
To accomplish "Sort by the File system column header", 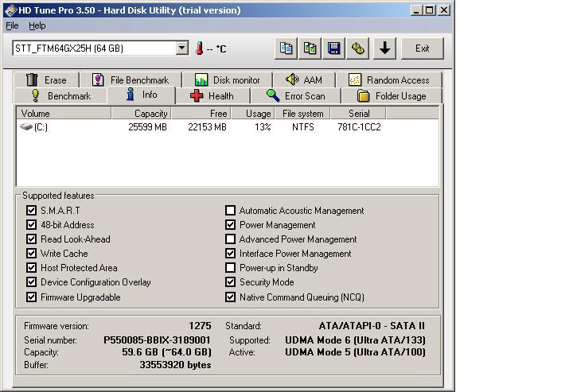I will 302,113.
